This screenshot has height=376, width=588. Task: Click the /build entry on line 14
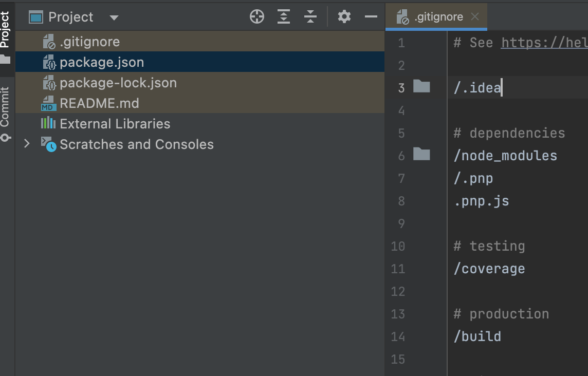tap(477, 336)
